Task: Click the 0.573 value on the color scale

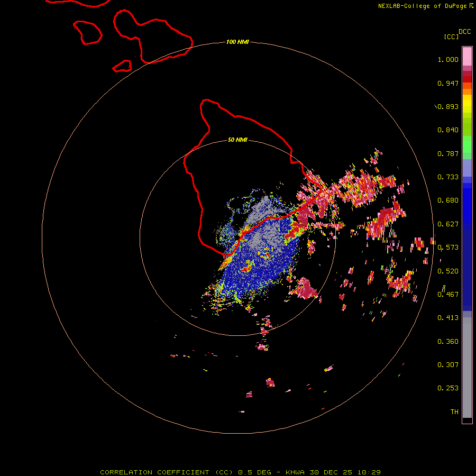Action: tap(448, 248)
